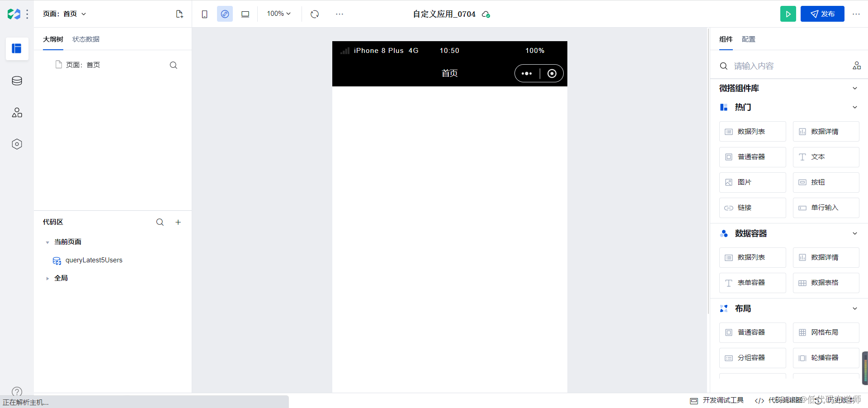Switch to mobile phone preview mode
Image resolution: width=868 pixels, height=408 pixels.
pyautogui.click(x=204, y=14)
